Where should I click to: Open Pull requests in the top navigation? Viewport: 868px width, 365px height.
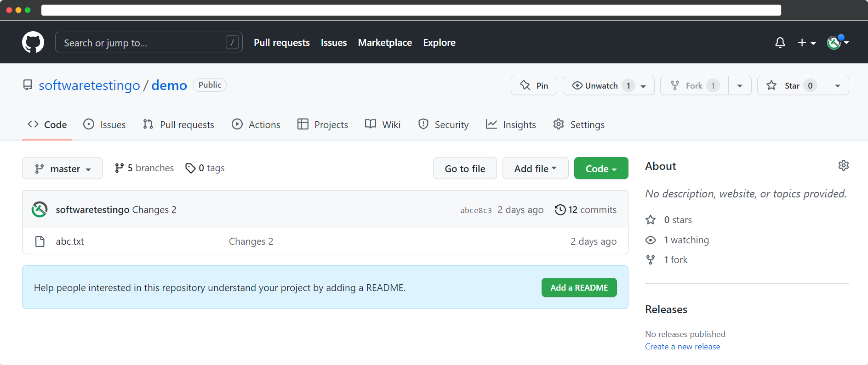(x=282, y=43)
